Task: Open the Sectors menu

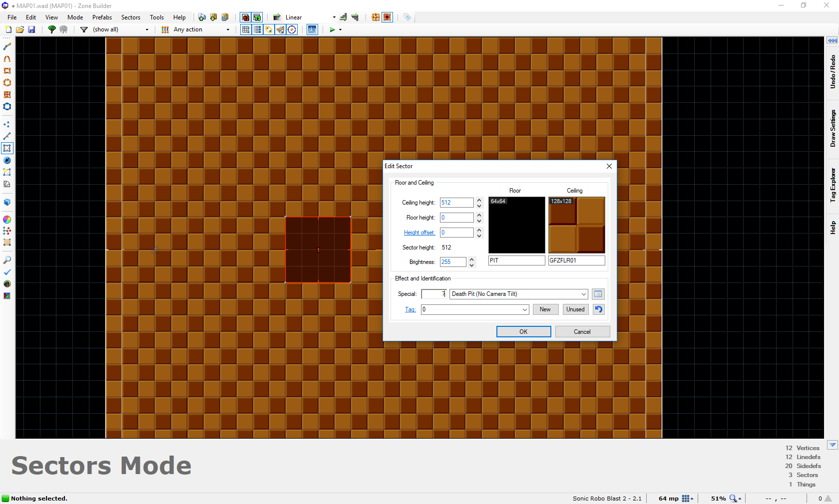Action: 130,17
